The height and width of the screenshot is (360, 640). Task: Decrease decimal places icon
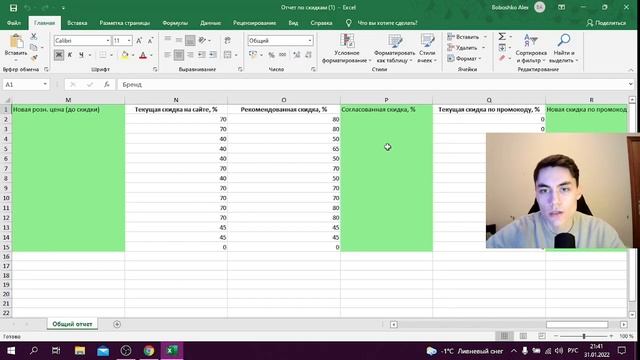click(308, 55)
